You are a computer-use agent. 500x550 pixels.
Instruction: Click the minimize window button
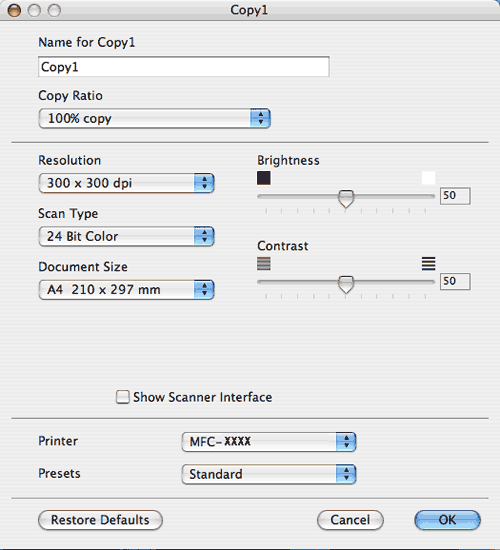point(34,11)
